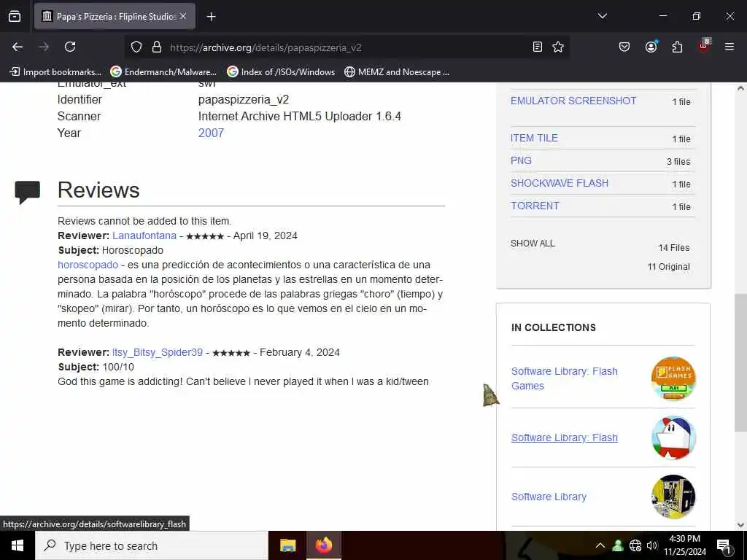Toggle reader view icon in address bar
The image size is (747, 560).
pyautogui.click(x=538, y=47)
